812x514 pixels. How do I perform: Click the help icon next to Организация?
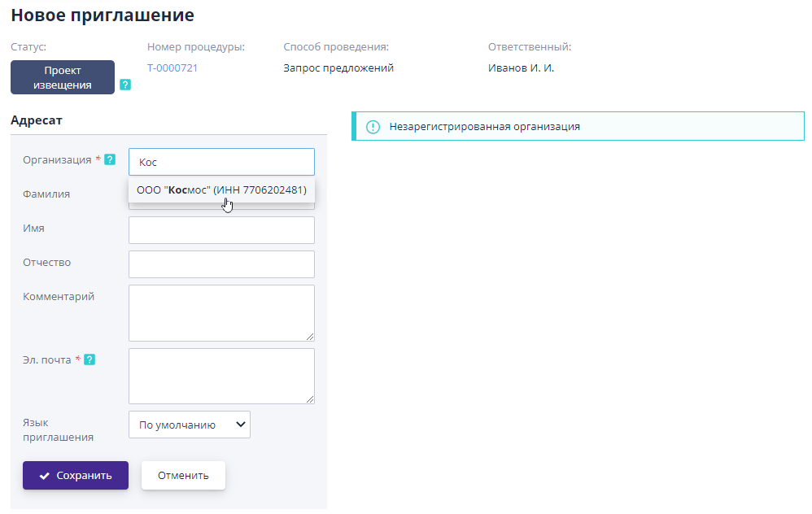[x=110, y=159]
